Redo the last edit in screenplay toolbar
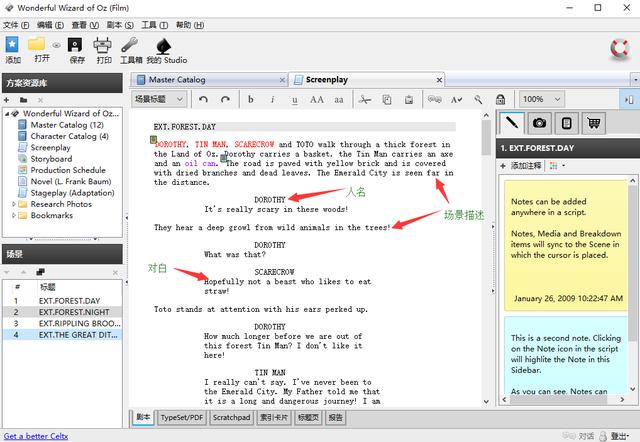 click(x=225, y=99)
